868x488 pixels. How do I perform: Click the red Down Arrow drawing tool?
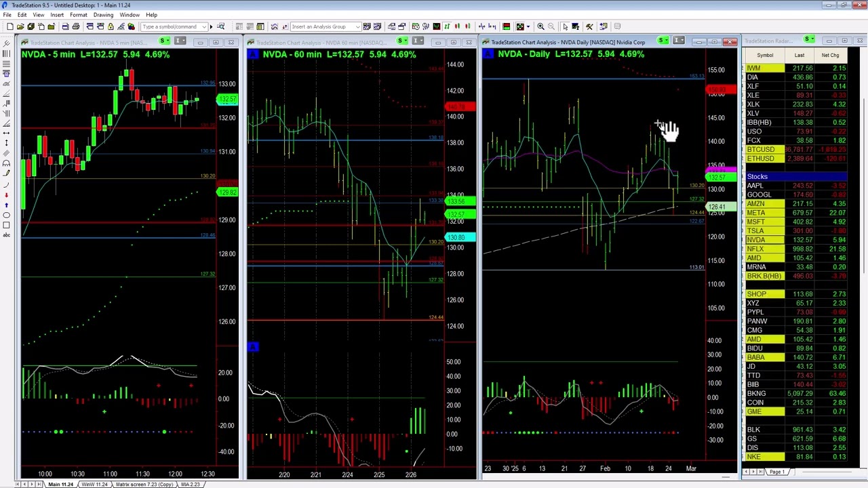pyautogui.click(x=6, y=195)
